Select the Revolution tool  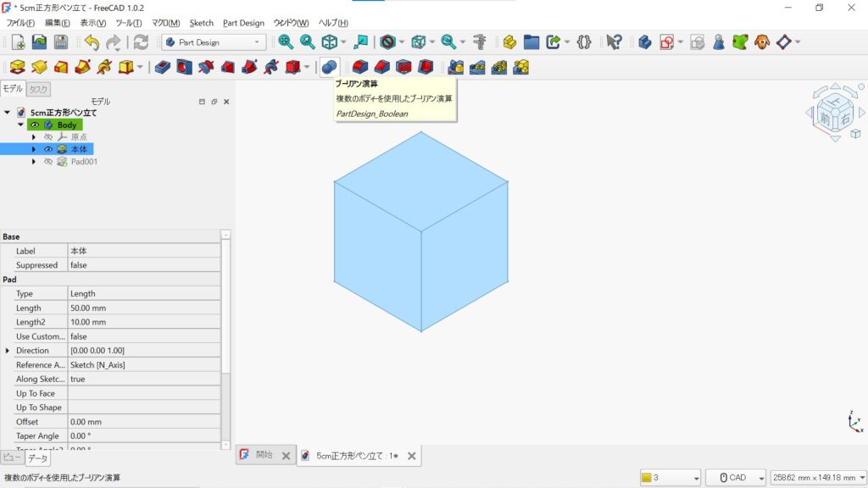(x=37, y=66)
